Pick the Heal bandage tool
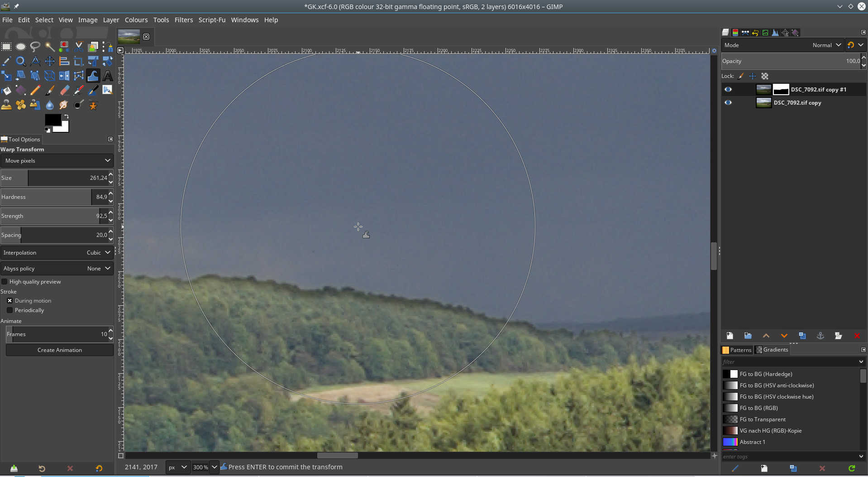 tap(21, 105)
